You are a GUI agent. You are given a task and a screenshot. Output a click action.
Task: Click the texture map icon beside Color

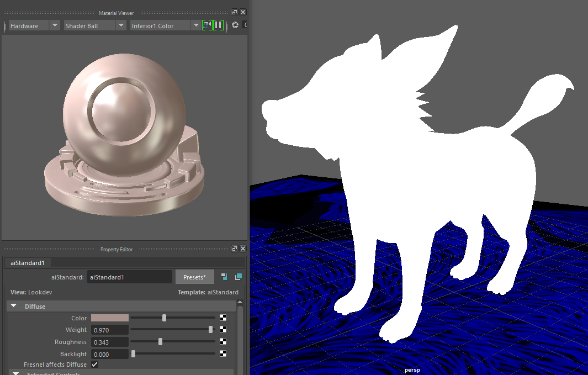[x=223, y=318]
